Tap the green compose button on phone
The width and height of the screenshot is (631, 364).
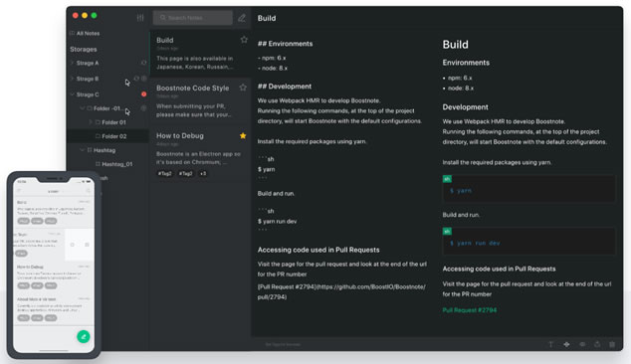(x=84, y=336)
